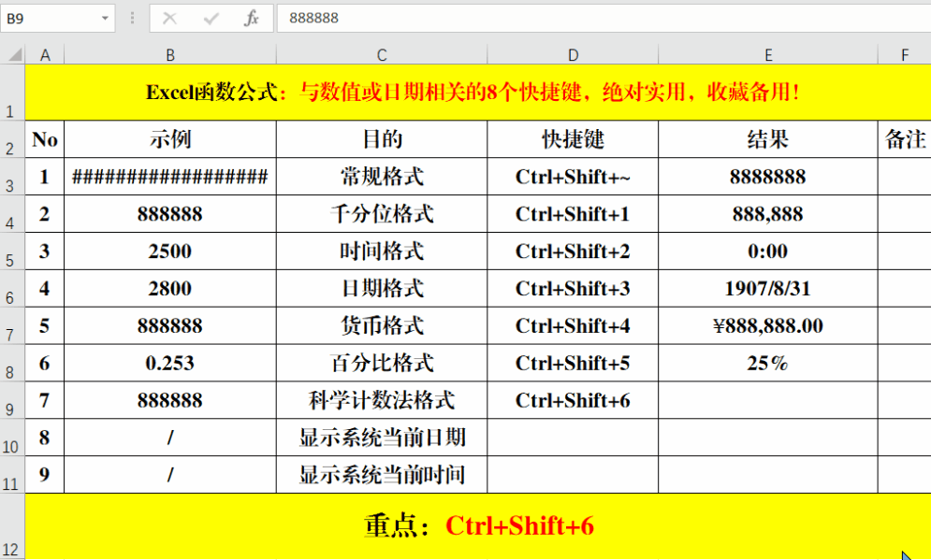Select cell 货币格式
The image size is (931, 560).
click(382, 325)
